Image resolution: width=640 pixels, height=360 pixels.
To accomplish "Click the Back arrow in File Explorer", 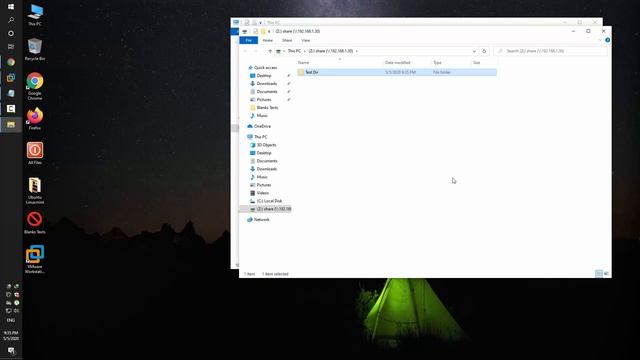I will click(x=245, y=51).
